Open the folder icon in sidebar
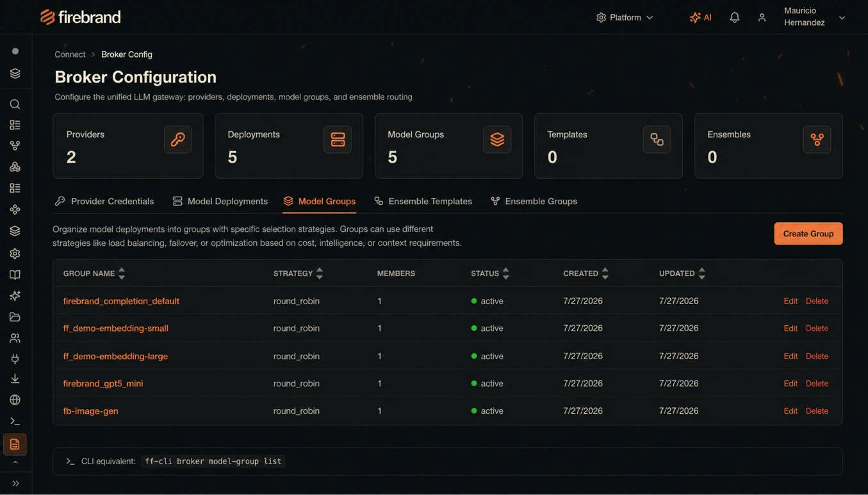The image size is (868, 495). click(15, 317)
